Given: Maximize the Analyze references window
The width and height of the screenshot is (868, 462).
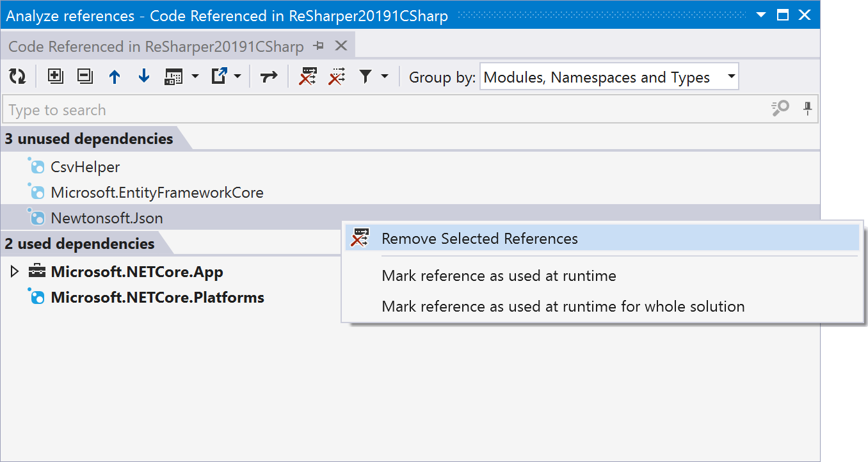Looking at the screenshot, I should click(783, 15).
